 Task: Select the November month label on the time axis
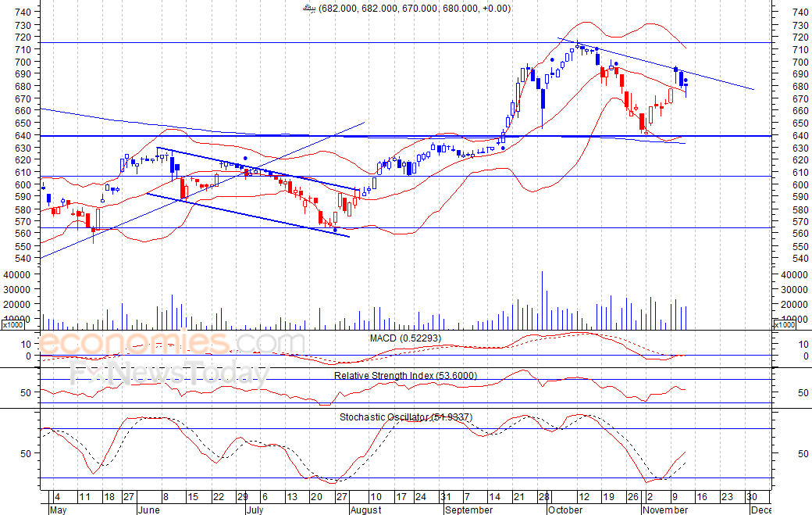(665, 510)
